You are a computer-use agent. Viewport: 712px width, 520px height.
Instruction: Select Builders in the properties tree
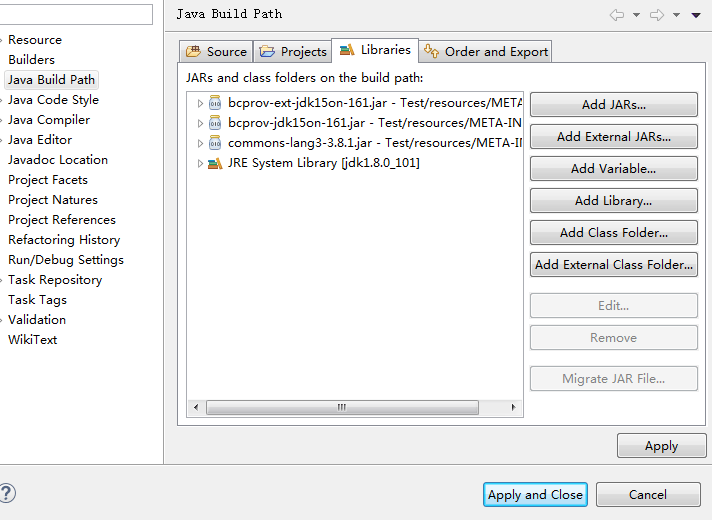click(x=31, y=60)
